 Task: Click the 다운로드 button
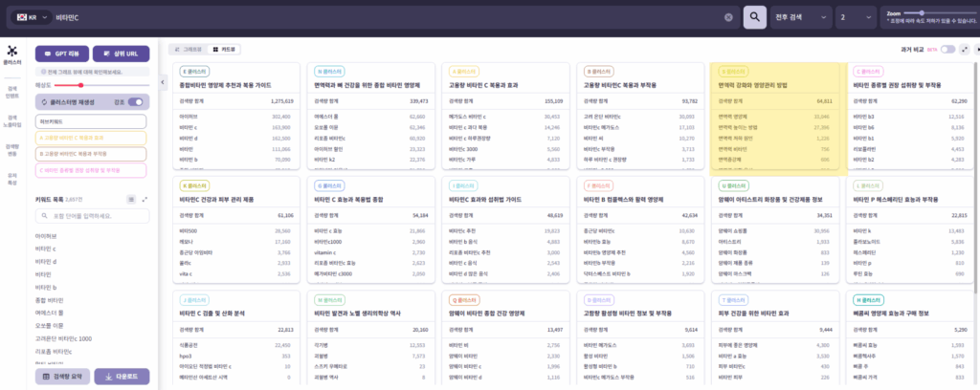pyautogui.click(x=121, y=377)
